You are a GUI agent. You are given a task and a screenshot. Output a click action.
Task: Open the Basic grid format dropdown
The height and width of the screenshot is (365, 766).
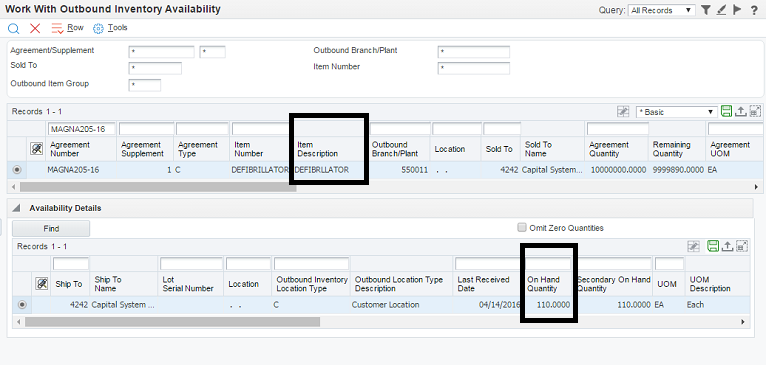677,112
